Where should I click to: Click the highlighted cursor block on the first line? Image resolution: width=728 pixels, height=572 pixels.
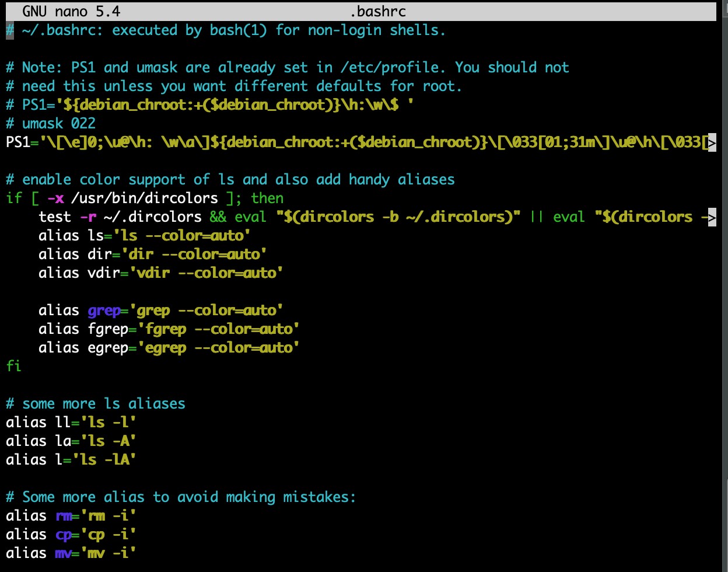[x=10, y=30]
